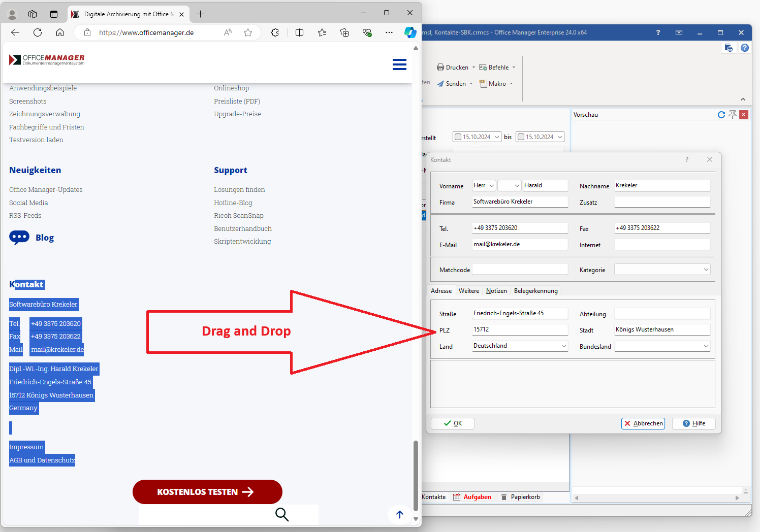Click the Nachname field containing Krekeler
760x532 pixels.
coord(662,185)
